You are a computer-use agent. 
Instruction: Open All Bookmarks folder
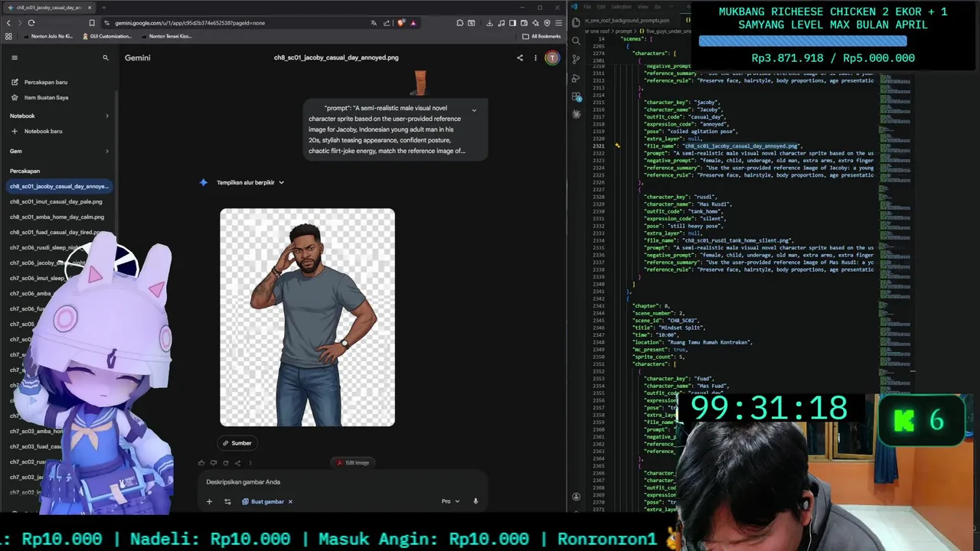tap(541, 36)
